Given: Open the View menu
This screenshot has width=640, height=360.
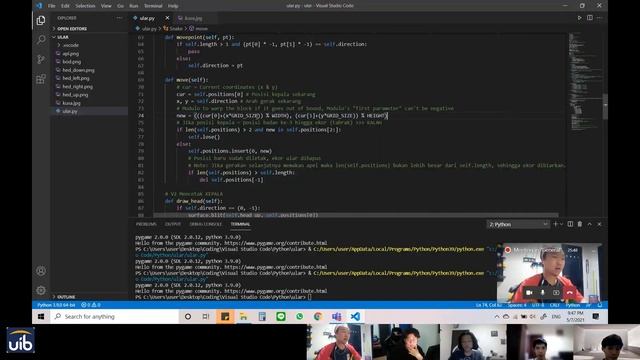Looking at the screenshot, I should (x=106, y=6).
